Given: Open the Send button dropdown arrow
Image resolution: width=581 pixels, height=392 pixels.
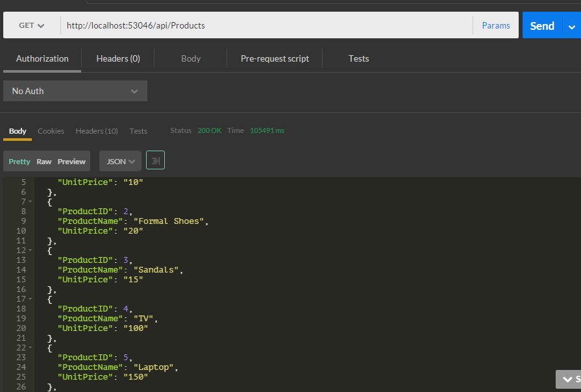Looking at the screenshot, I should click(x=572, y=26).
